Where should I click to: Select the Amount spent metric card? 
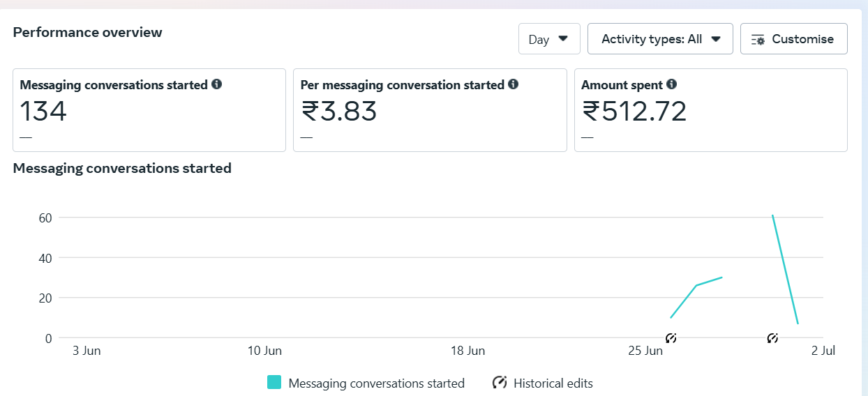[x=711, y=110]
